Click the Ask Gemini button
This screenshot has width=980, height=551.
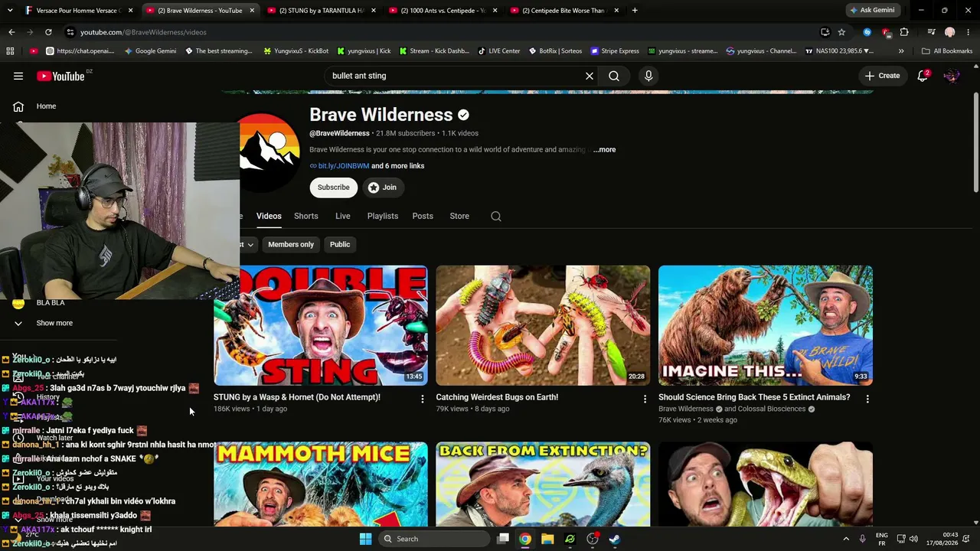click(x=872, y=10)
